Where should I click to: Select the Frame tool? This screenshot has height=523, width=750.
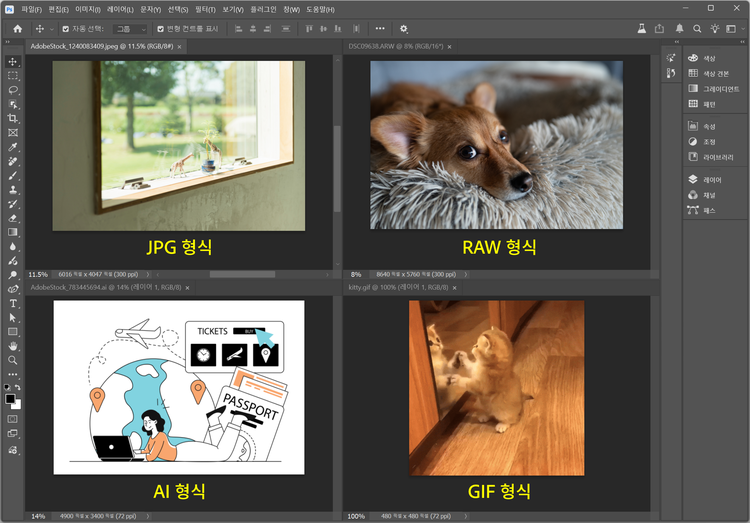[x=12, y=133]
